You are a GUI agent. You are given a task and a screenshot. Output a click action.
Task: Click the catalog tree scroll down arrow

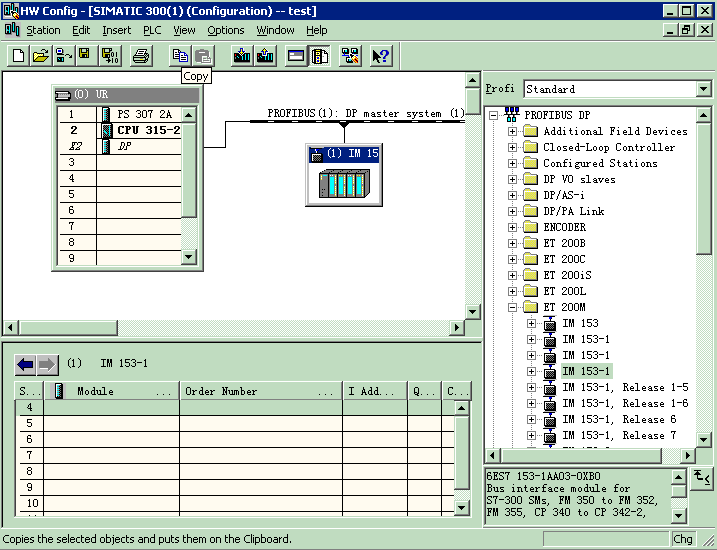coord(703,439)
